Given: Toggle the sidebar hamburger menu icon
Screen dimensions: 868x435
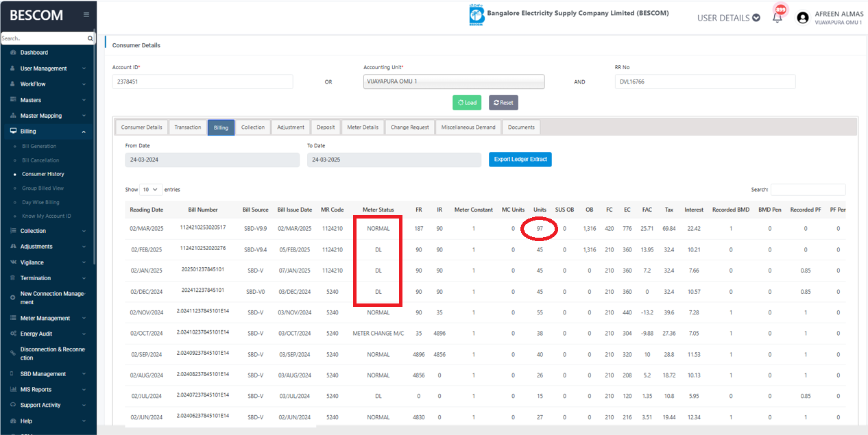Looking at the screenshot, I should click(86, 14).
